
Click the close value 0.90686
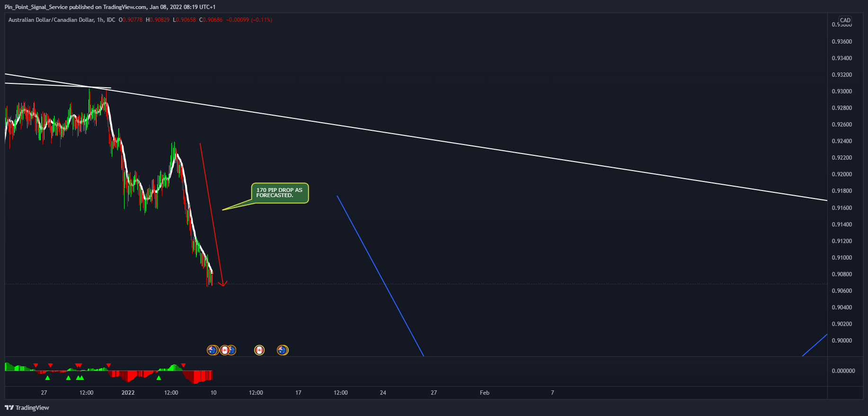click(212, 20)
